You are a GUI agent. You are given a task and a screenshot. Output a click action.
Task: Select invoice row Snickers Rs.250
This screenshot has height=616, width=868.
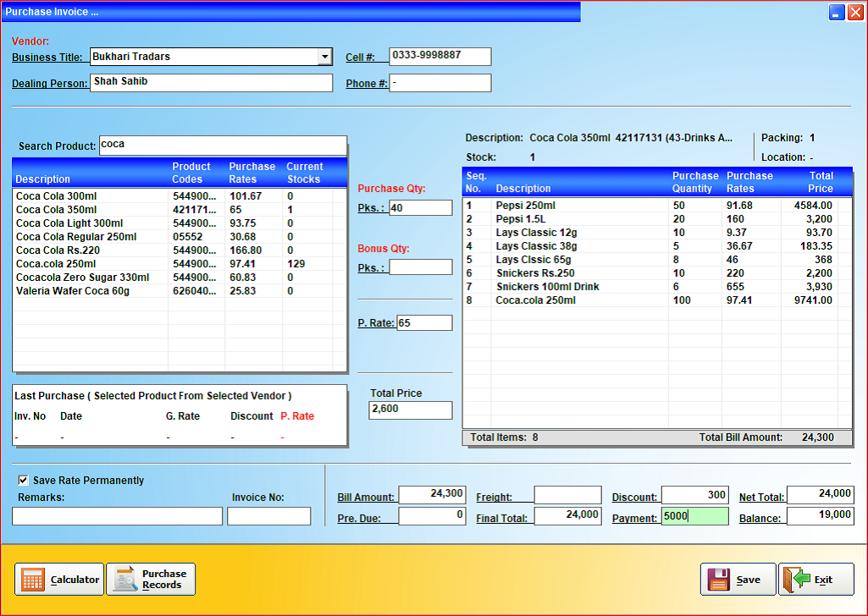[656, 273]
